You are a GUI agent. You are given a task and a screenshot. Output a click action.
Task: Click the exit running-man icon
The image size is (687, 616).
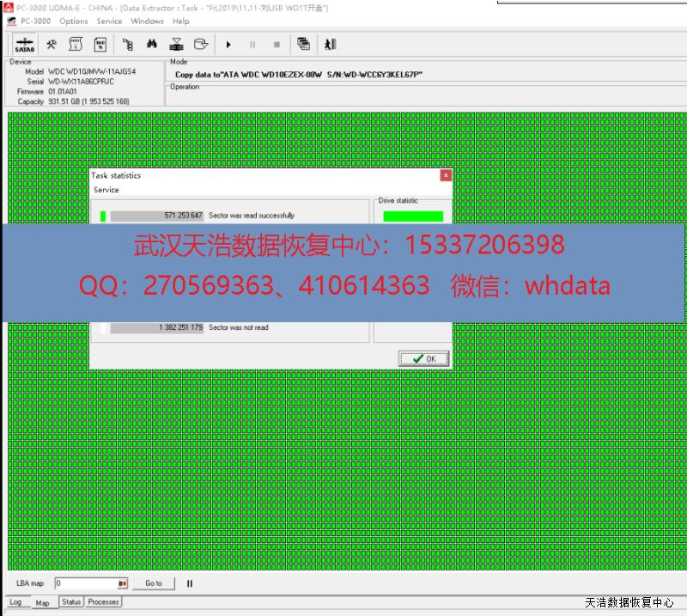coord(329,45)
